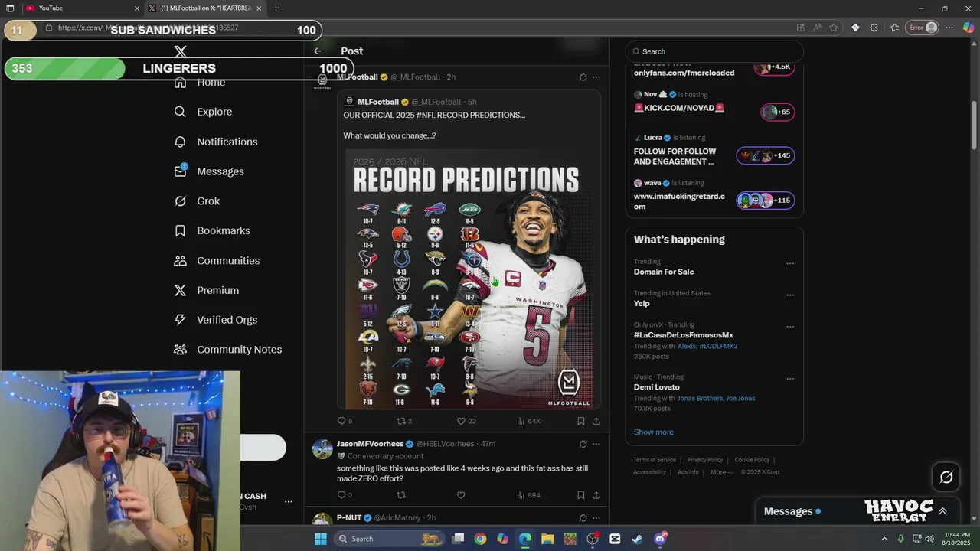980x551 pixels.
Task: Open more options on P-NUT's reply
Action: click(596, 518)
